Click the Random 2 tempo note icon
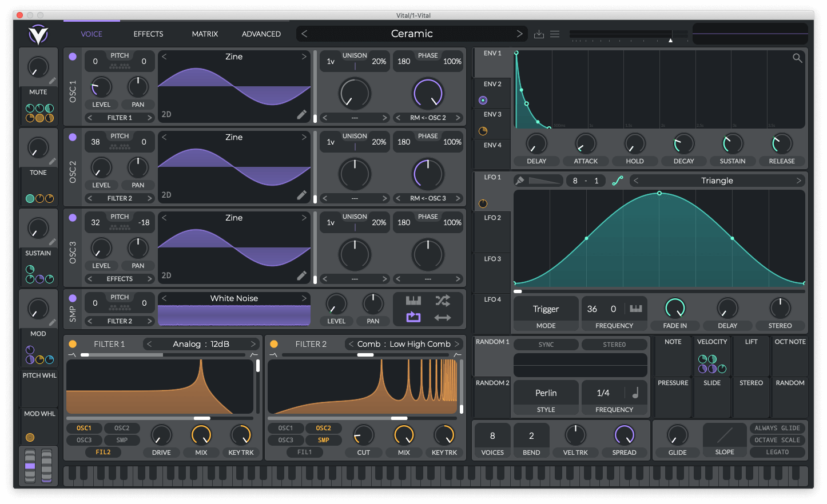The image size is (827, 504). point(635,393)
